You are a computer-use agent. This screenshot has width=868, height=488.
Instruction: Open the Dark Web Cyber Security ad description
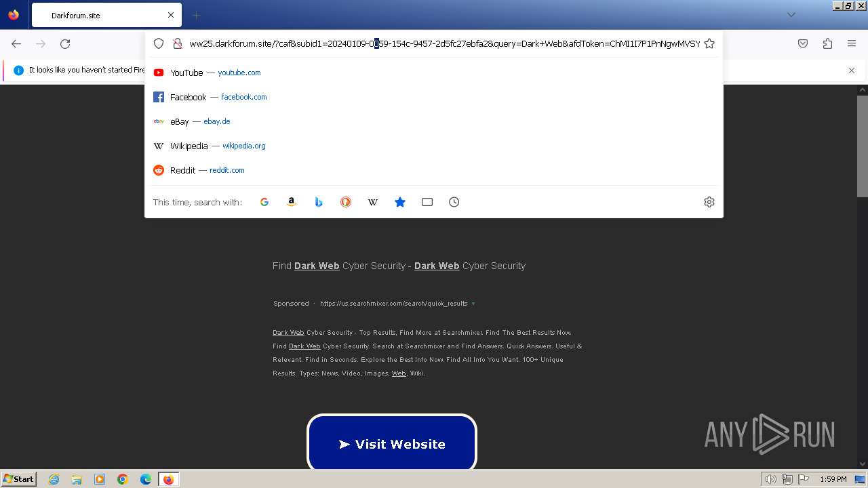coord(427,352)
